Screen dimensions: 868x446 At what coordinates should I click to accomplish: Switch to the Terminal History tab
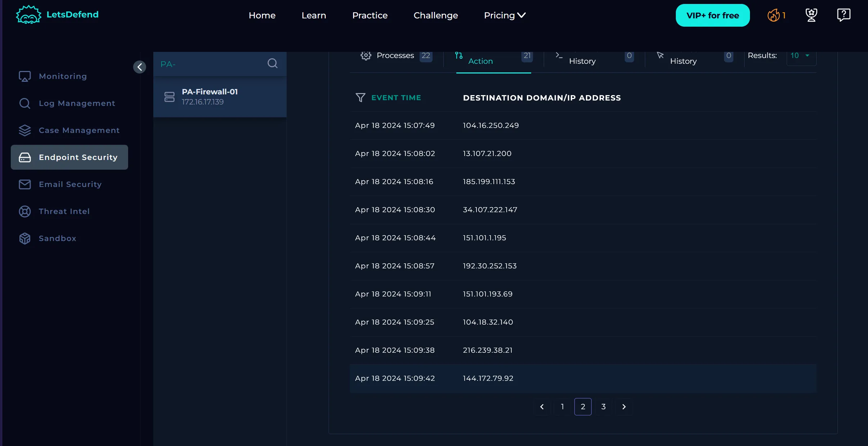pos(582,61)
